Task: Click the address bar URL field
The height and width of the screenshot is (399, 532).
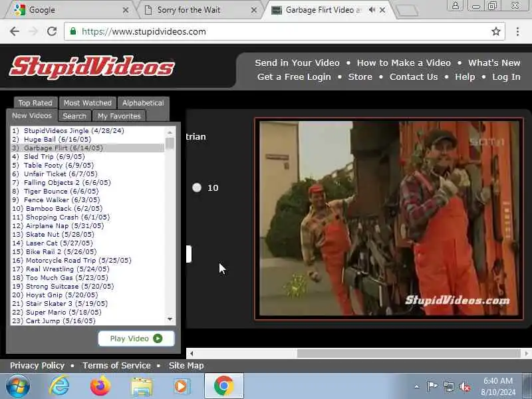Action: (x=285, y=31)
